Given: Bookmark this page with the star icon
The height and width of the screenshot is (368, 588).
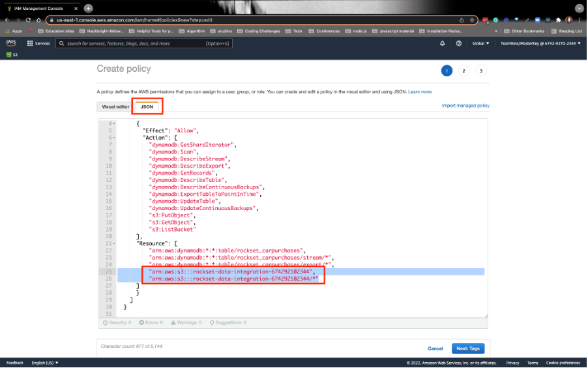Looking at the screenshot, I should [472, 20].
